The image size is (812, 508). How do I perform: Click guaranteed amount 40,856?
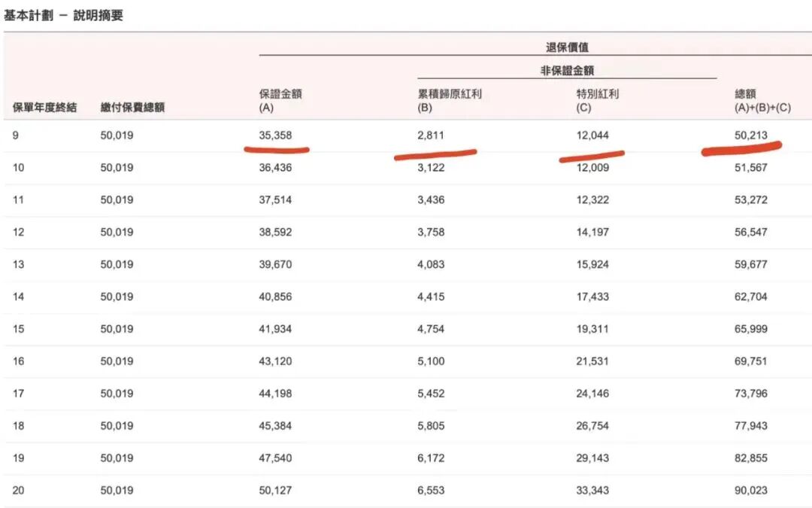[x=275, y=297]
